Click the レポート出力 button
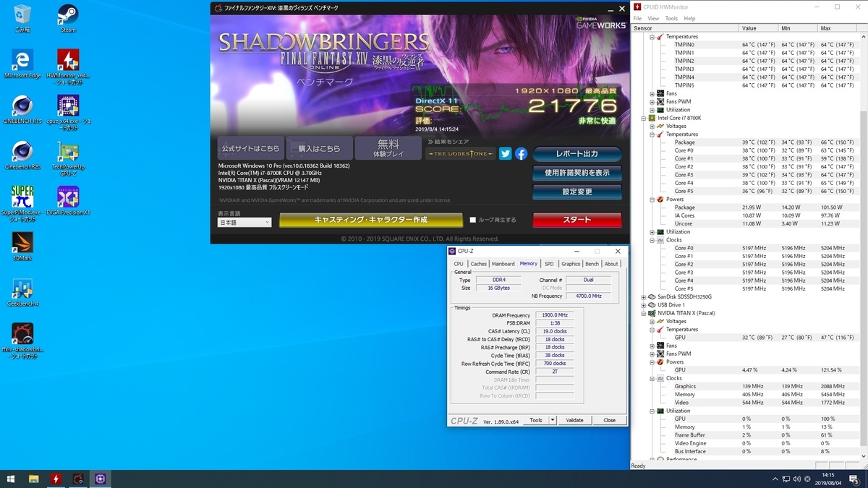The image size is (868, 488). 576,154
